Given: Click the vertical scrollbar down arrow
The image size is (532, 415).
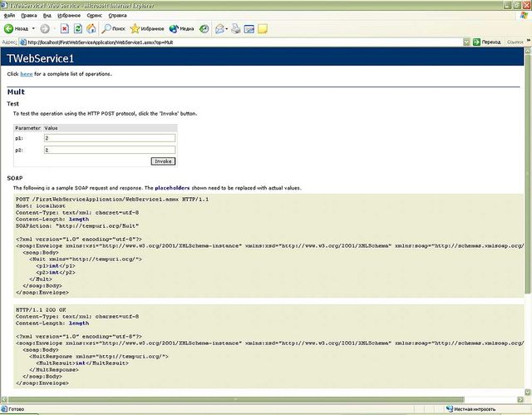Looking at the screenshot, I should (x=528, y=393).
